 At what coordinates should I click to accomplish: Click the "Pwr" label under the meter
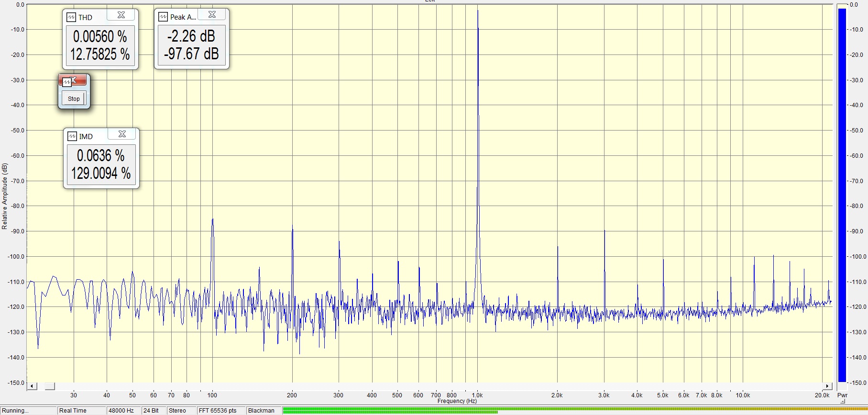(x=842, y=395)
